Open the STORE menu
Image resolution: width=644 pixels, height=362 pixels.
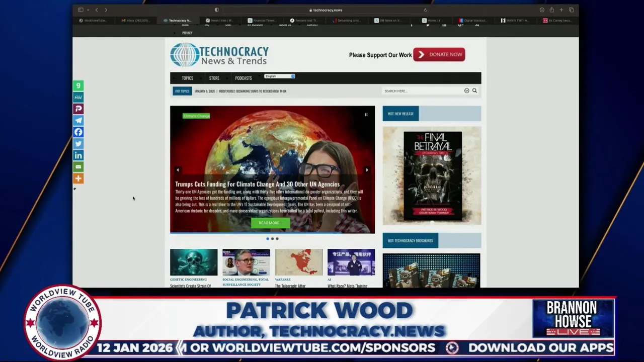(214, 78)
